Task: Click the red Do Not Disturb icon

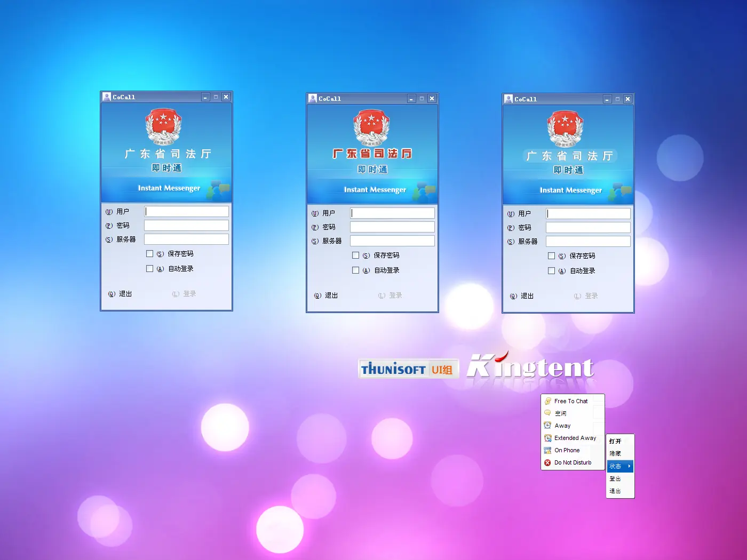Action: tap(547, 463)
